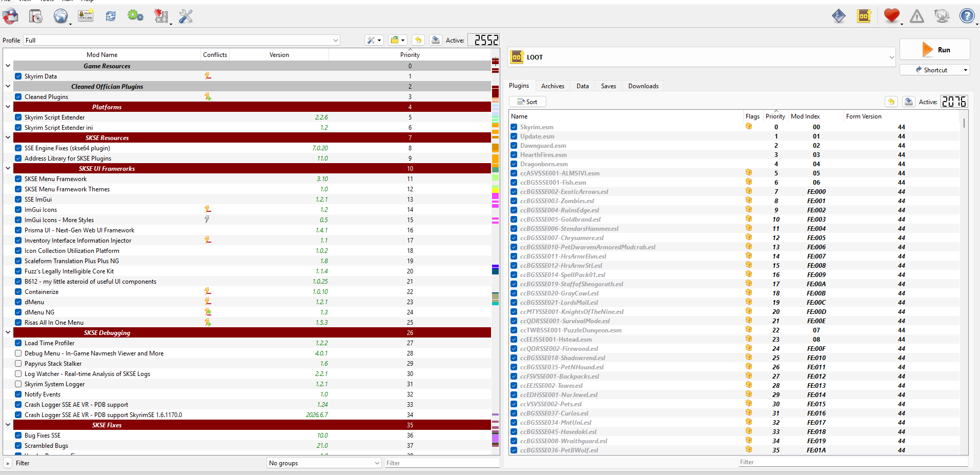Image resolution: width=980 pixels, height=475 pixels.
Task: Enable the Skyrim System Logger mod
Action: [x=18, y=384]
